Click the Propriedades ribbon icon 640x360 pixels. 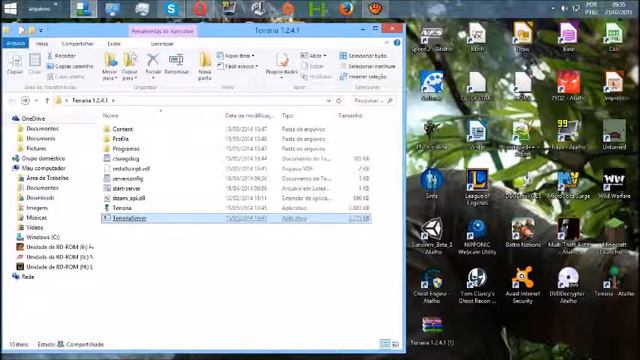pyautogui.click(x=282, y=64)
